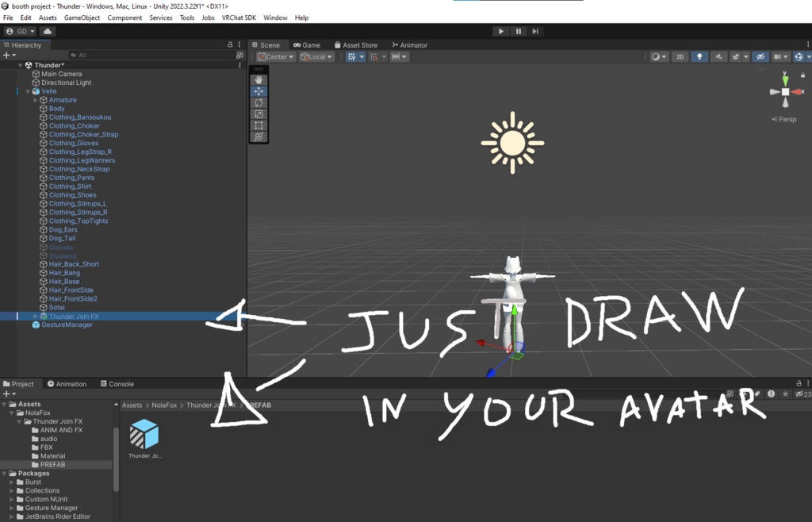Open the GD account dropdown
The image size is (812, 522).
pyautogui.click(x=20, y=31)
